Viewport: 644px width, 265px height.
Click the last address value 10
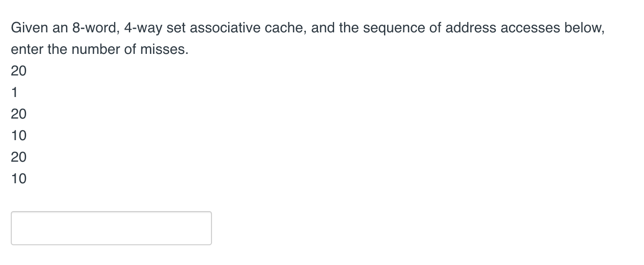18,178
